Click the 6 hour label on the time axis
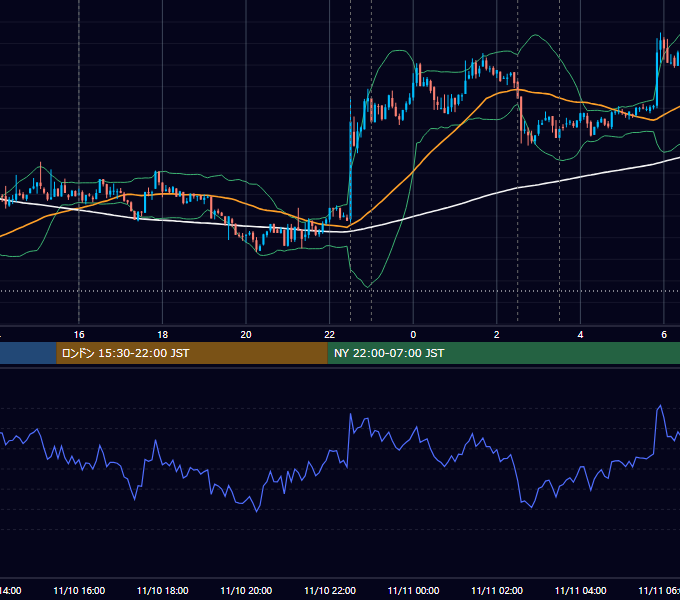This screenshot has width=680, height=600. coord(664,335)
